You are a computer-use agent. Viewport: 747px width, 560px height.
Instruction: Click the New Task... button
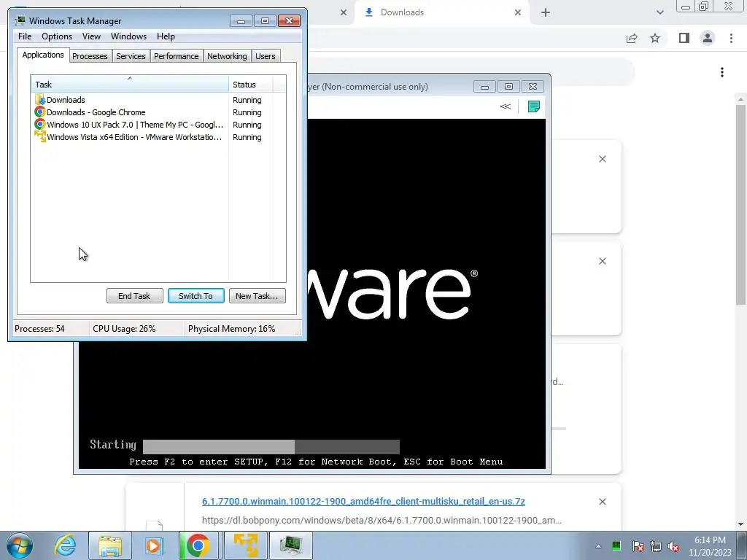(257, 296)
